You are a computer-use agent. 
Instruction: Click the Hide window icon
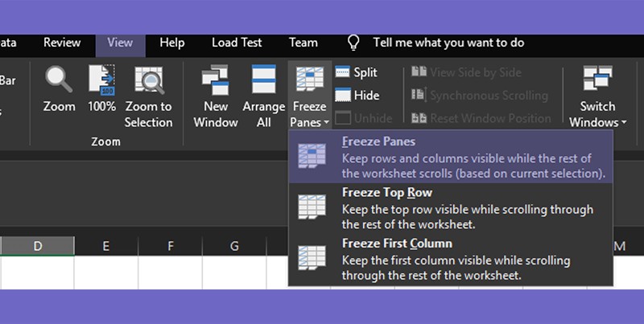click(343, 95)
